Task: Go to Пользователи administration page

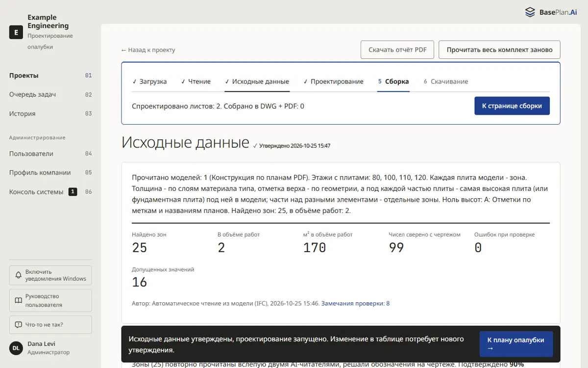Action: 50,154
